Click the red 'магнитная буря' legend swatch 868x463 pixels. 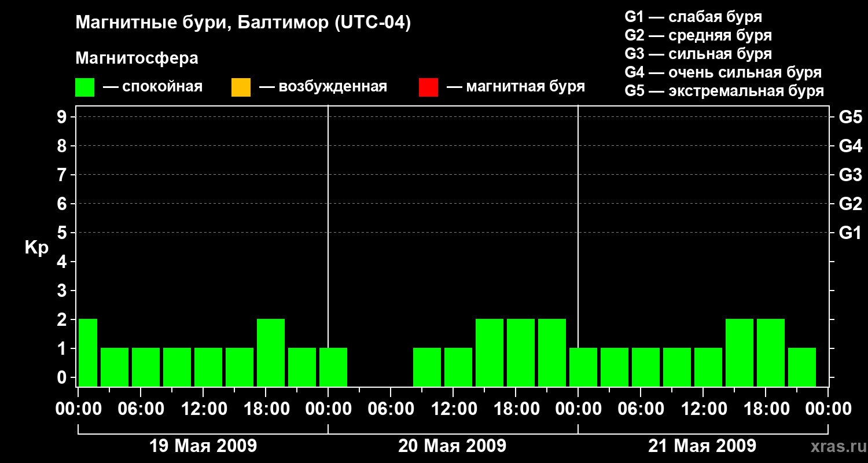(x=428, y=87)
